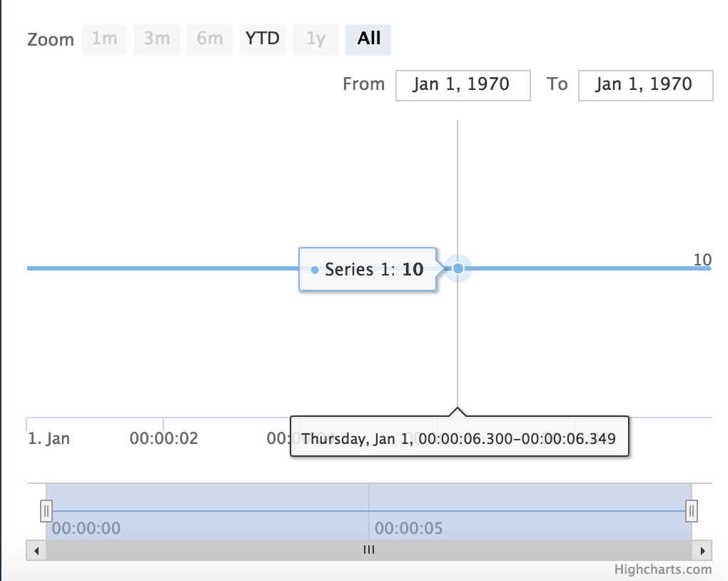The image size is (728, 581).
Task: Click the left navigator resize handle
Action: (47, 510)
